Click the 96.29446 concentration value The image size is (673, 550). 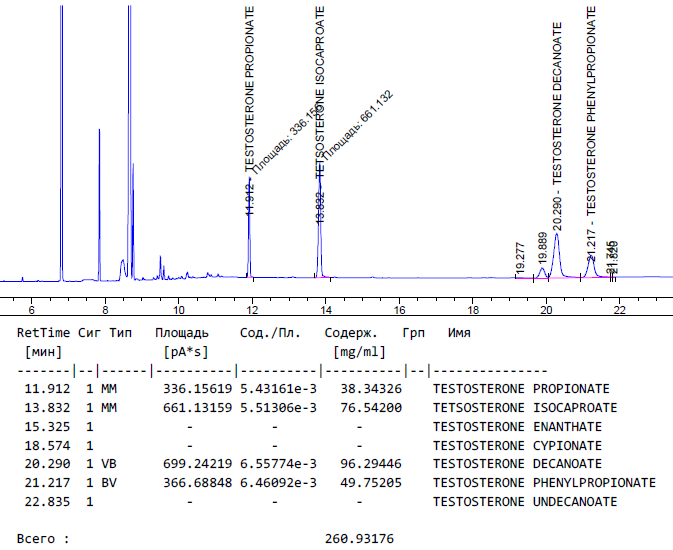click(363, 464)
